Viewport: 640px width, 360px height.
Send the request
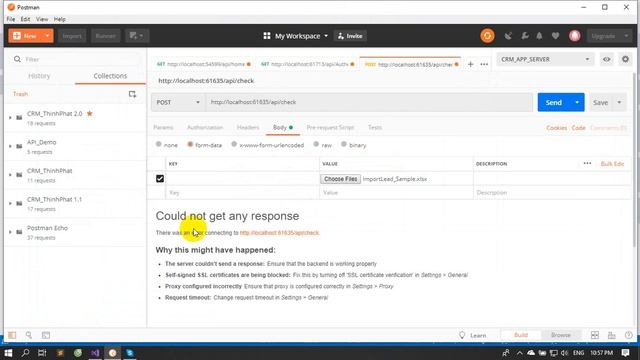click(x=554, y=102)
